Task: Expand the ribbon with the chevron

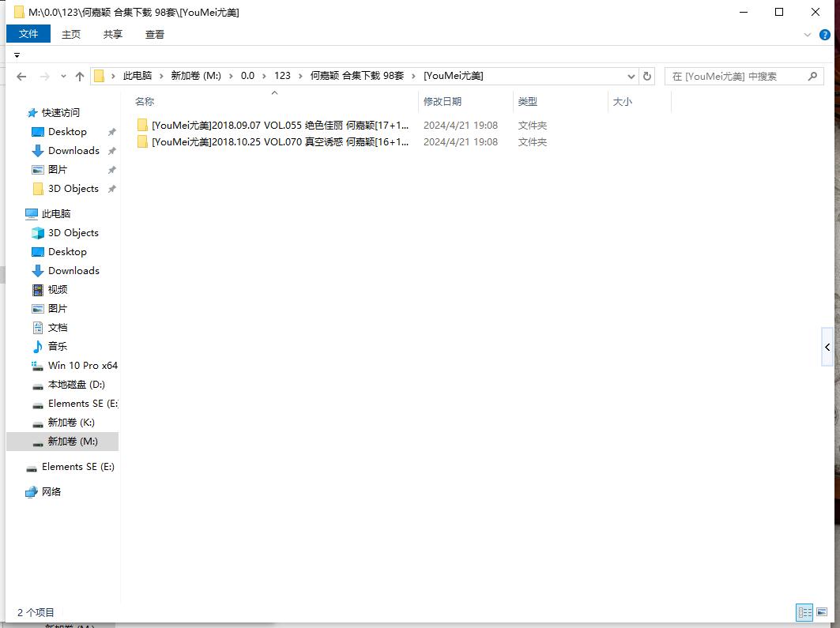Action: (x=808, y=35)
